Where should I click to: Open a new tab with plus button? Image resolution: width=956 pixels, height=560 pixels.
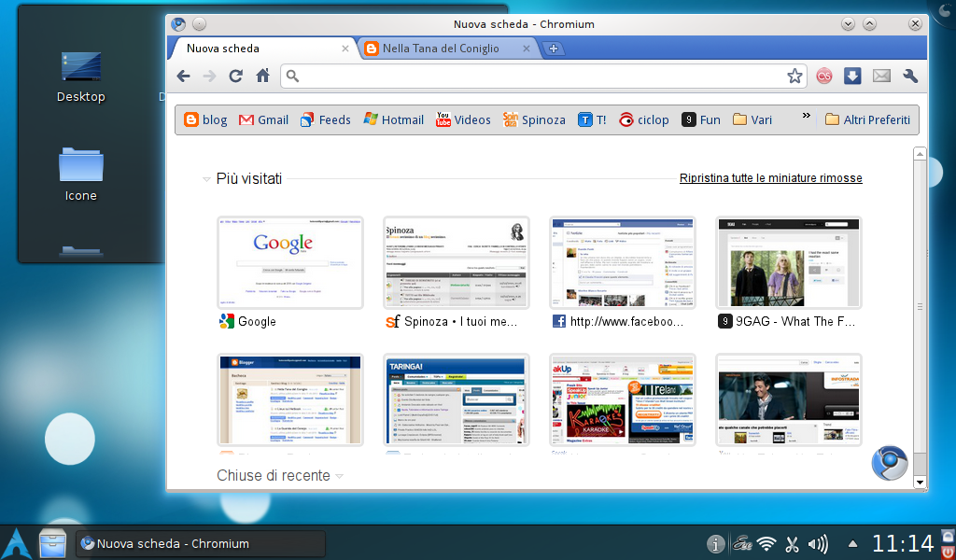pos(553,49)
